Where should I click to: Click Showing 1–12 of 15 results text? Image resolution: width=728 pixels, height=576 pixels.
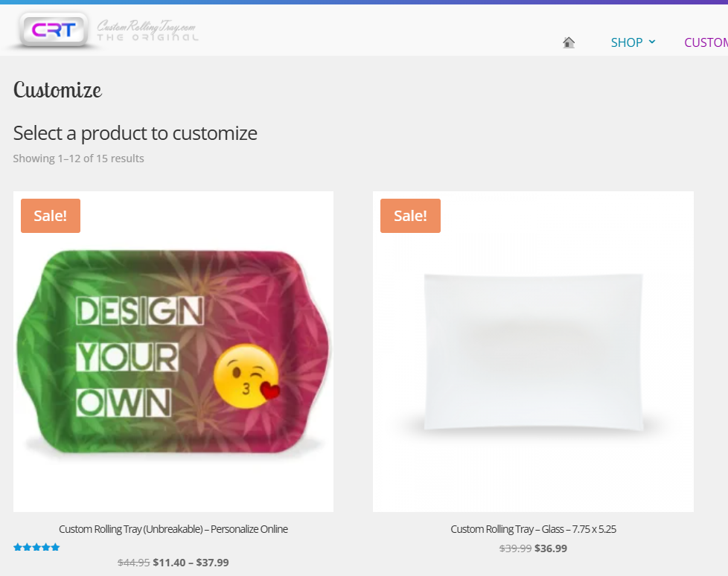coord(78,159)
